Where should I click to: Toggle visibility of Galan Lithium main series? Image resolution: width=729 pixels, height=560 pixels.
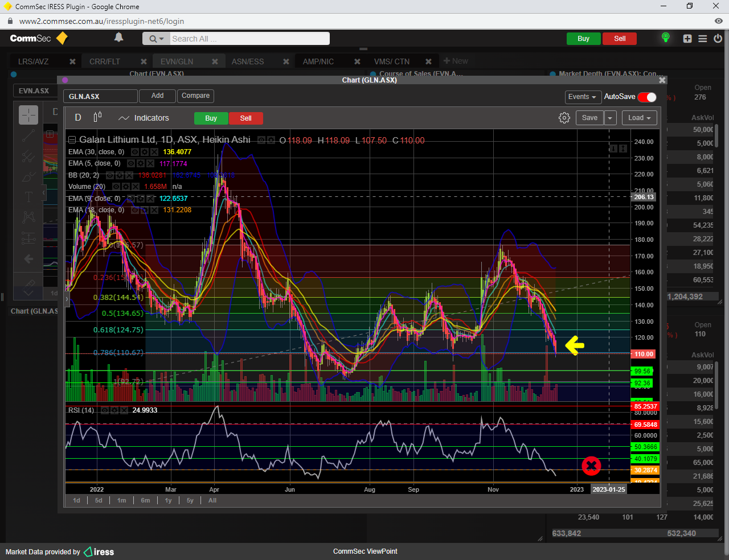click(261, 140)
